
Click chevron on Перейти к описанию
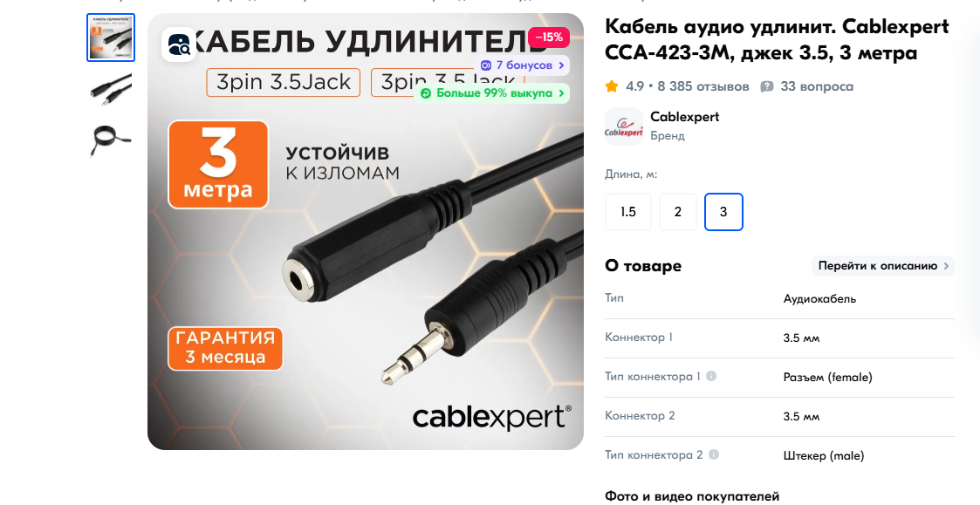click(x=946, y=266)
